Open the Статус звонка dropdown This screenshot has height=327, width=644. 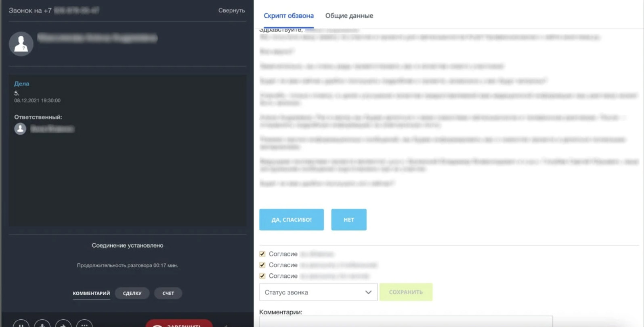click(x=318, y=292)
